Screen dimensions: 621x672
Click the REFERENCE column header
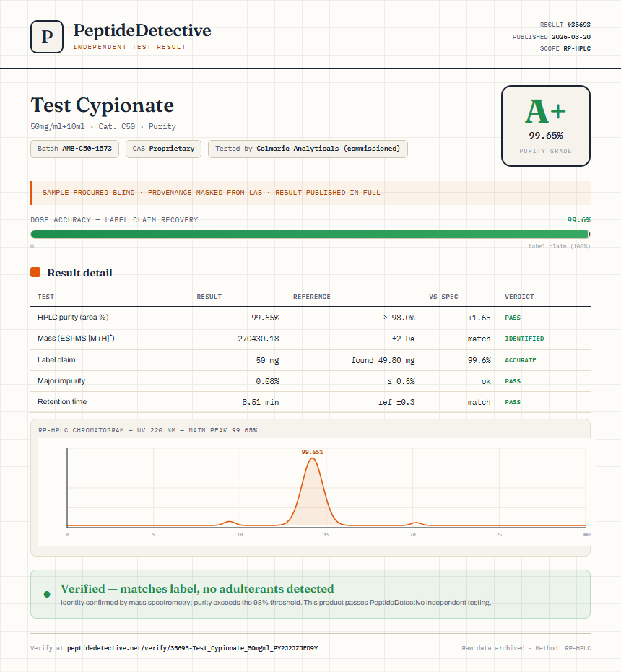[x=312, y=297]
